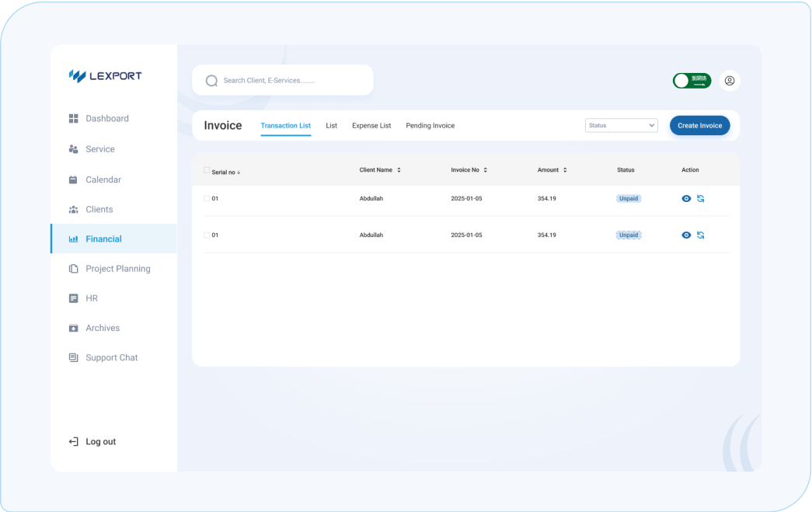Click the Dashboard grid icon in sidebar

[74, 119]
